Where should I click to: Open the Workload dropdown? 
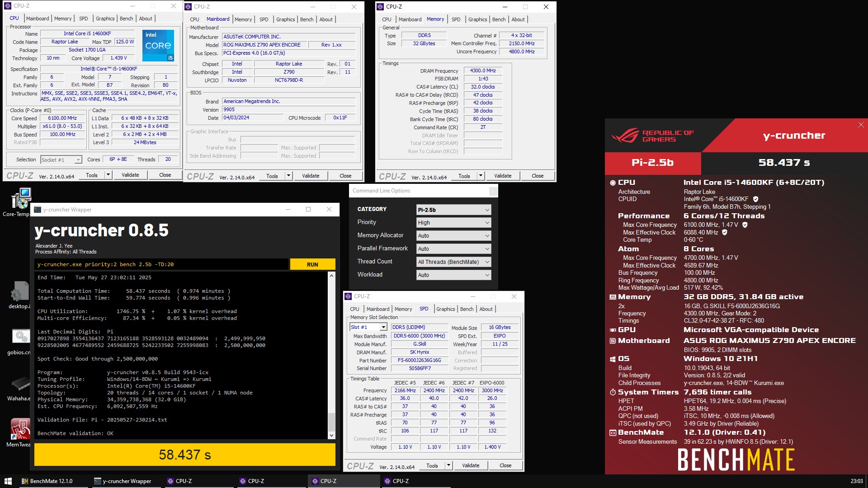[x=453, y=275]
